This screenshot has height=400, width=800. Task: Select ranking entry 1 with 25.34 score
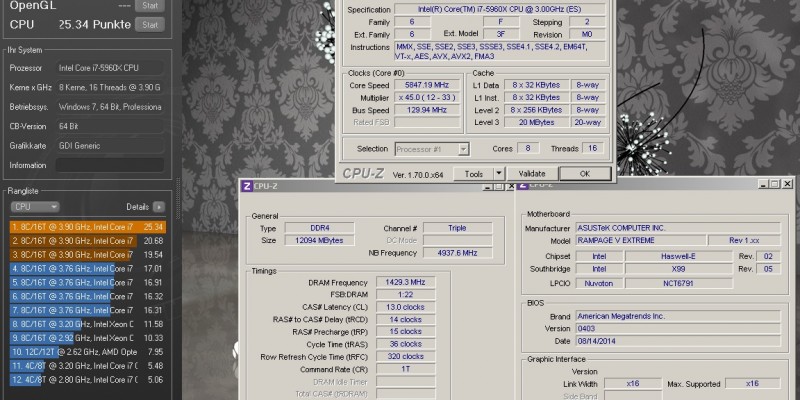pyautogui.click(x=87, y=227)
